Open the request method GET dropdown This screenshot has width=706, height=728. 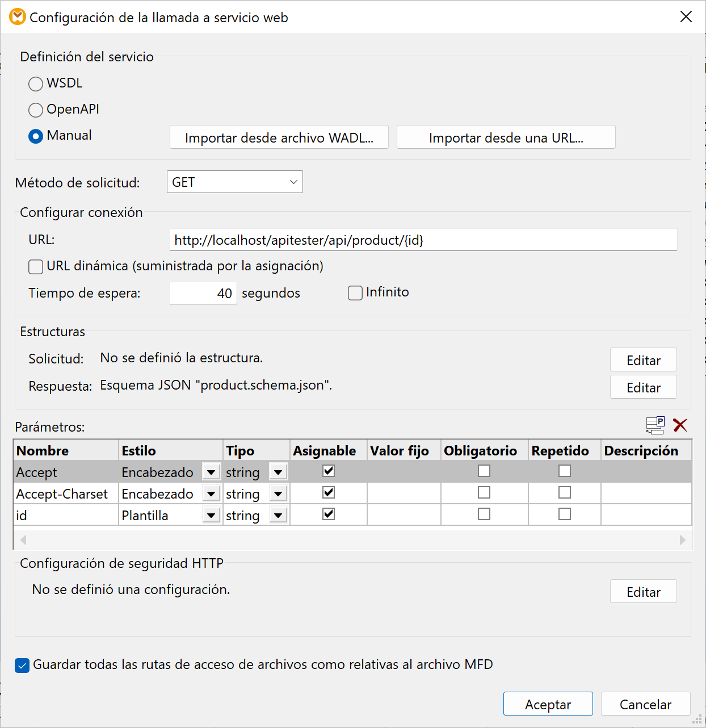point(234,182)
